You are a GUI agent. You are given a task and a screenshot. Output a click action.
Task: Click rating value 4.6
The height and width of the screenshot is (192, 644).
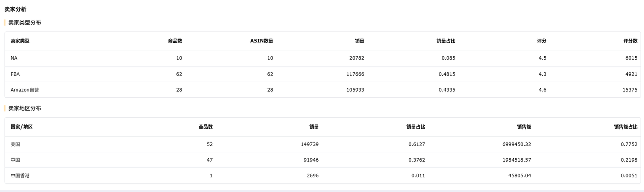pos(542,90)
